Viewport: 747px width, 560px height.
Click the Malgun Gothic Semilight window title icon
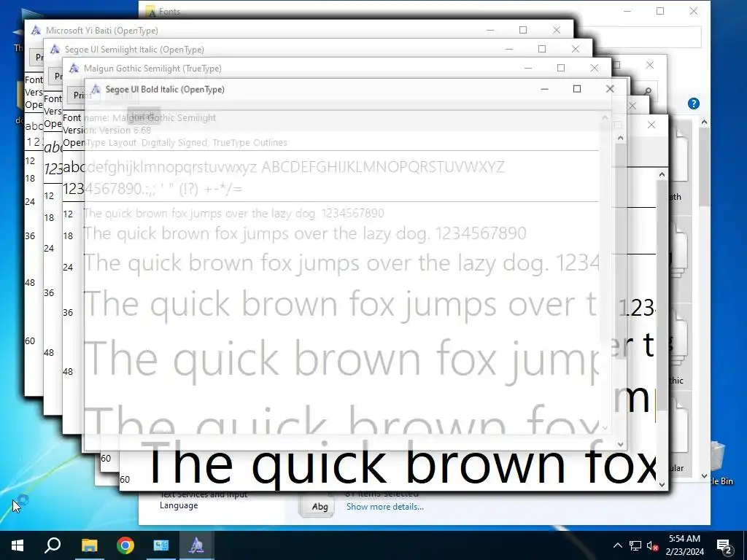74,69
